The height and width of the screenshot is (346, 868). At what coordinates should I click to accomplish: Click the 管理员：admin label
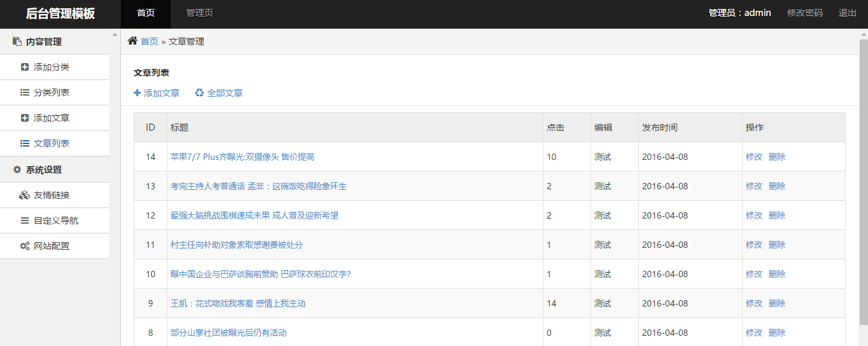pos(740,13)
